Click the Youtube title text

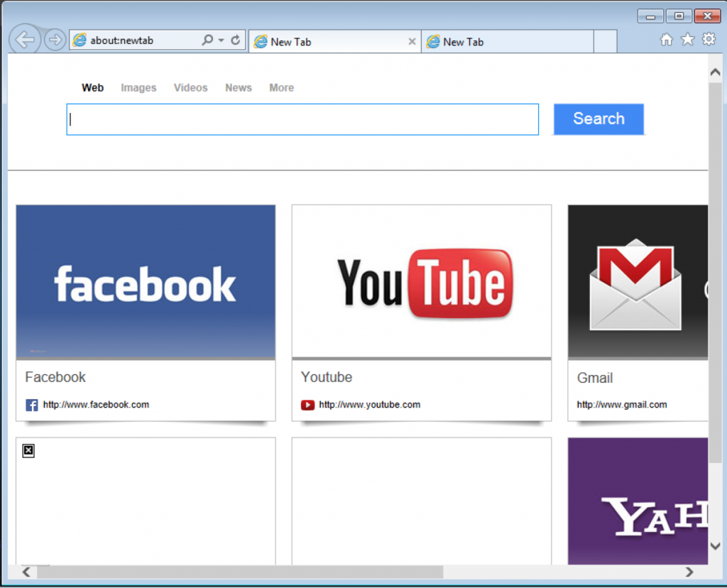coord(327,377)
